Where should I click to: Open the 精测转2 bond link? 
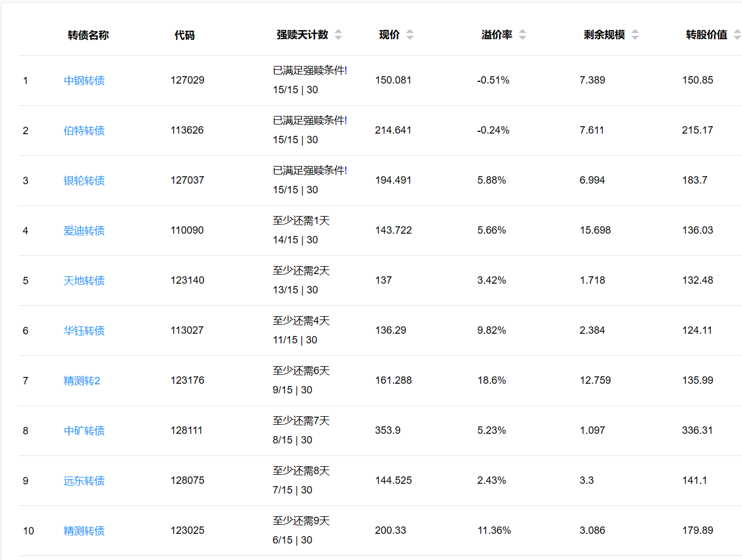point(82,381)
